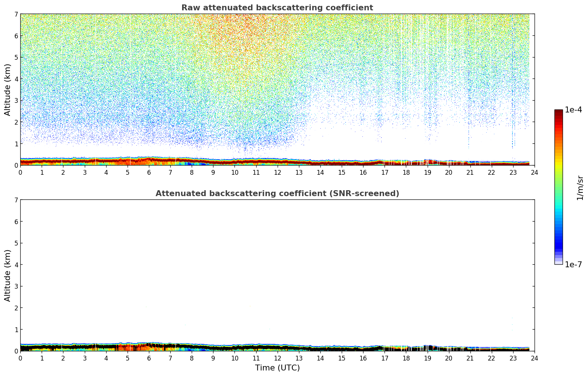Click altitude tick "4" on the SNR-screened plot
Image resolution: width=588 pixels, height=376 pixels.
click(x=16, y=265)
